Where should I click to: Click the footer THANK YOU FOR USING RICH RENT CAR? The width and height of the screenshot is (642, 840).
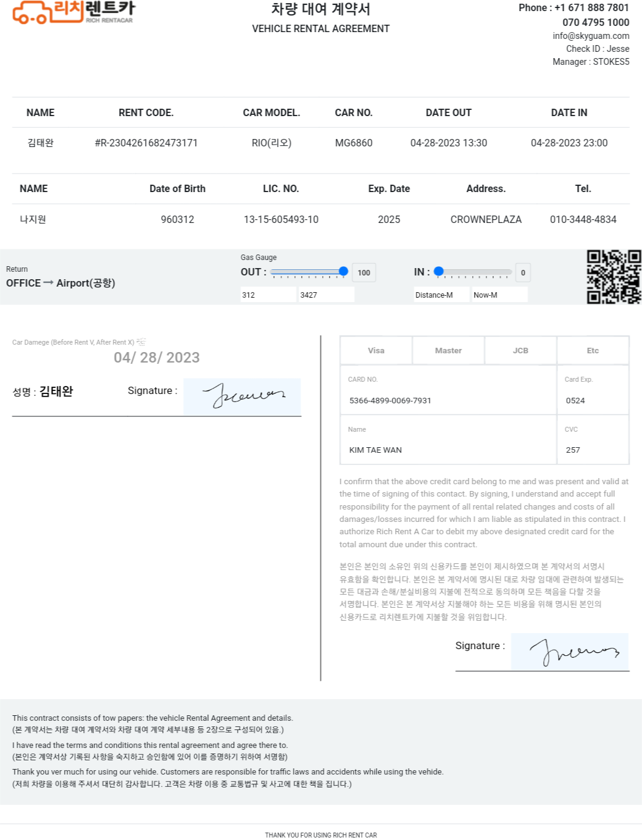coord(321,835)
